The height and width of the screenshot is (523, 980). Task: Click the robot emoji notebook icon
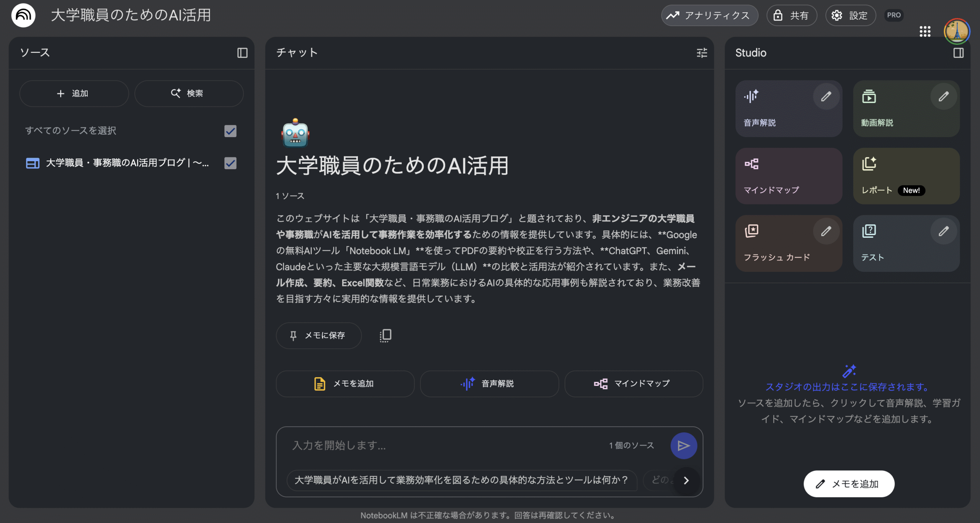click(295, 133)
